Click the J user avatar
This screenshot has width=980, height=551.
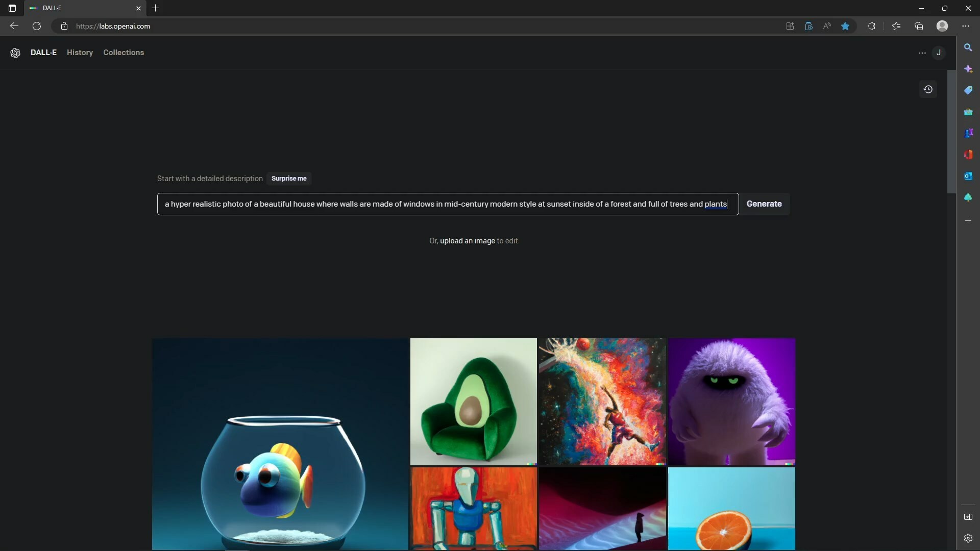click(x=939, y=53)
